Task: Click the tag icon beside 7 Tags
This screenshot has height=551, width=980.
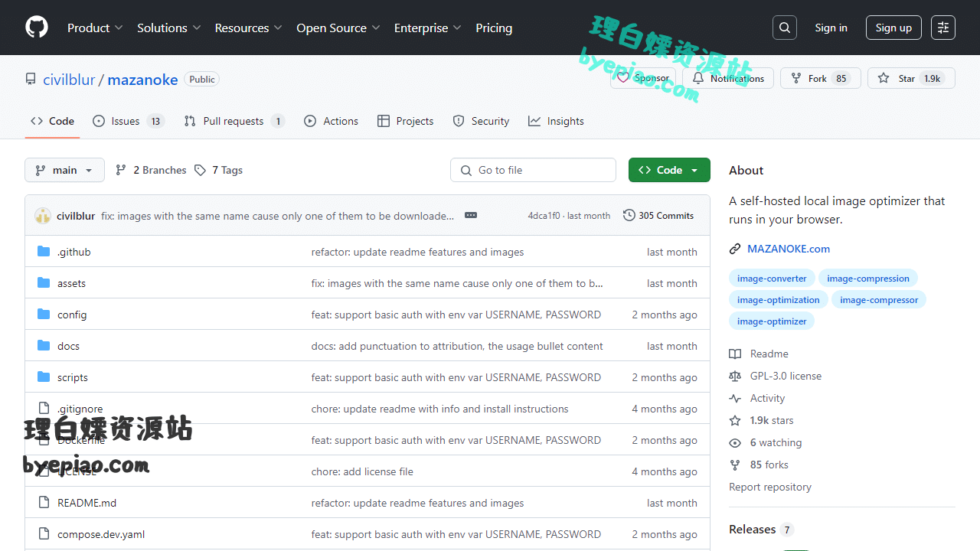Action: [200, 170]
